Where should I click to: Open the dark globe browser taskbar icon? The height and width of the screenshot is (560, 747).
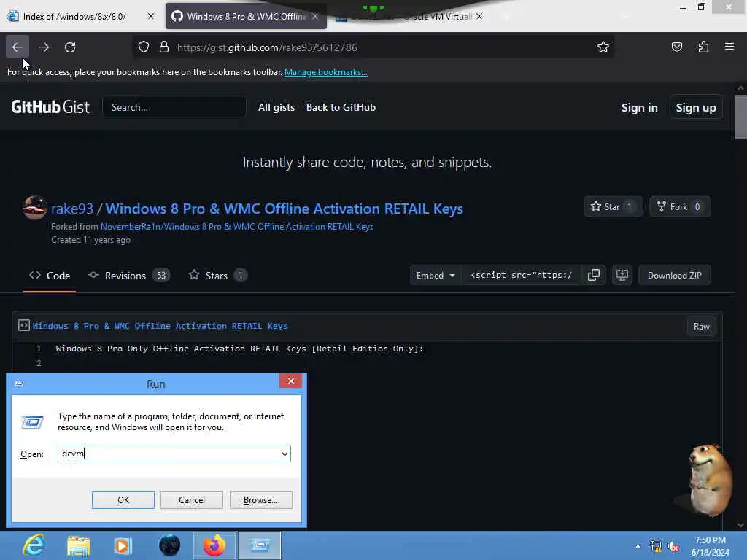coord(169,545)
